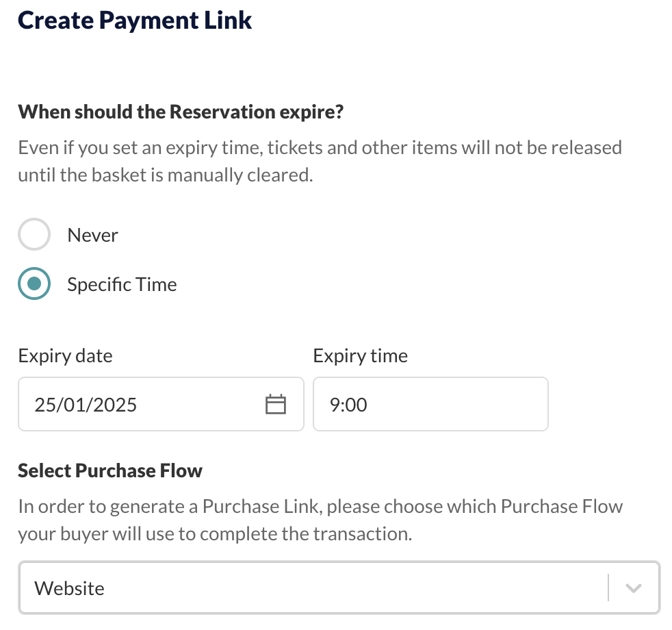Open the calendar picker icon in Expiry date
The height and width of the screenshot is (630, 672).
point(276,405)
